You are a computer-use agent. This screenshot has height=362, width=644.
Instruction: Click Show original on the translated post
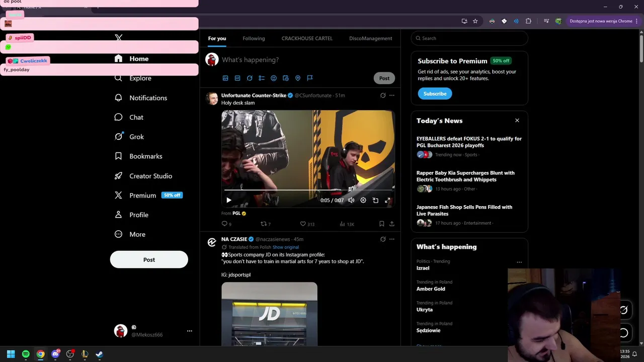point(286,247)
